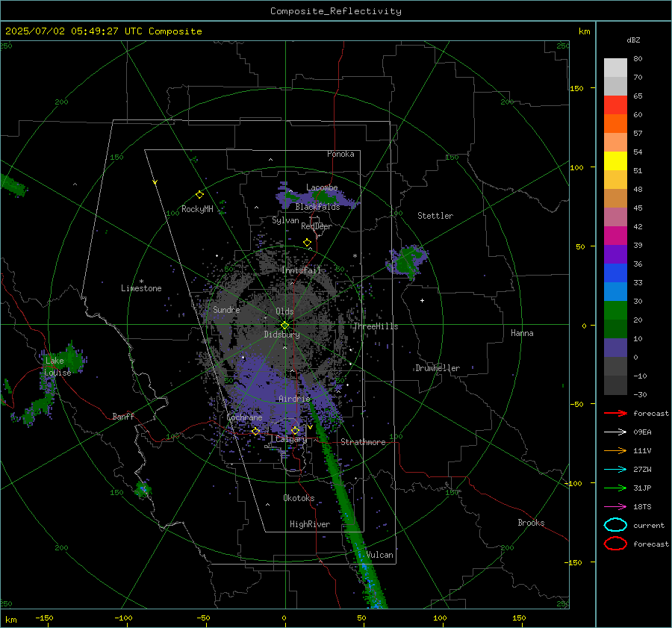Viewport: 672px width, 628px height.
Task: Click the white 09EA arrow in the legend
Action: 615,432
